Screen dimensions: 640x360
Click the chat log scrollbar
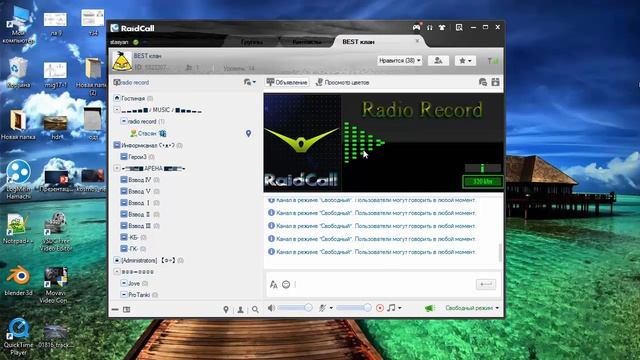500,253
